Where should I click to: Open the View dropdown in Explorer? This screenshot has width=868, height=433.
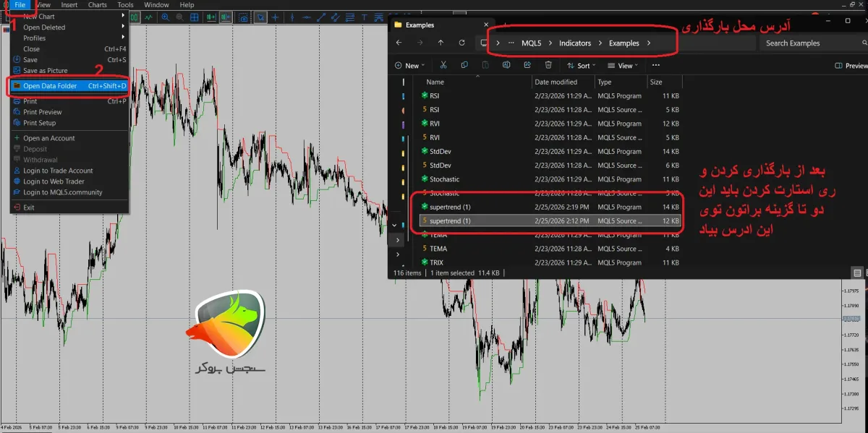point(624,66)
